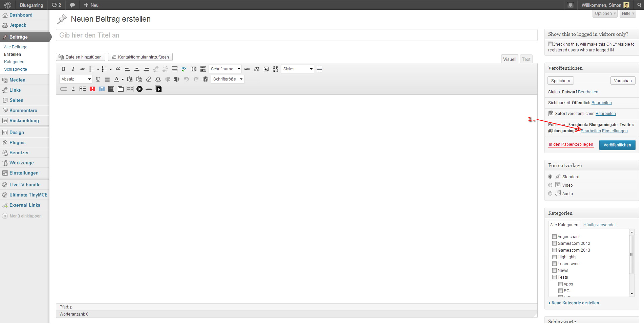Open the Vorschau preview

click(x=623, y=80)
